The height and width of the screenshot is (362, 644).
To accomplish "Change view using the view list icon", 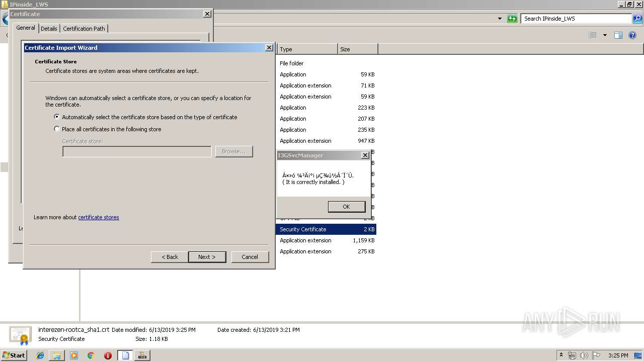I will [x=593, y=35].
